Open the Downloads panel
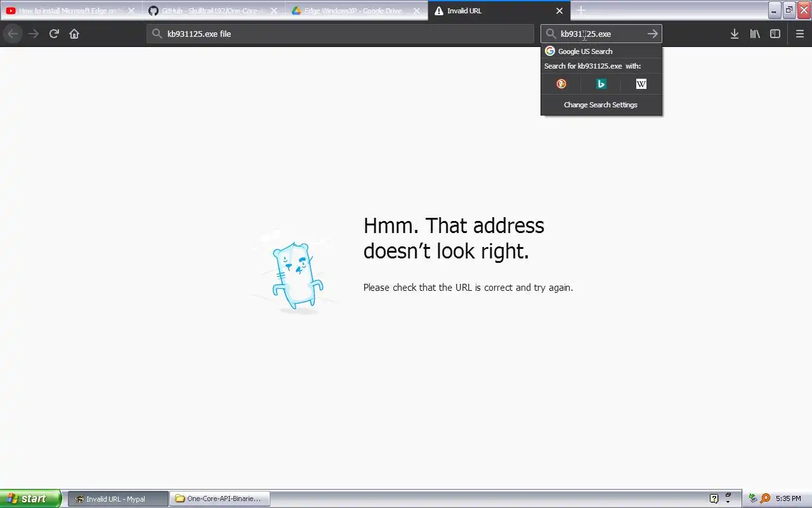Screen dimensions: 812x508 (734, 34)
